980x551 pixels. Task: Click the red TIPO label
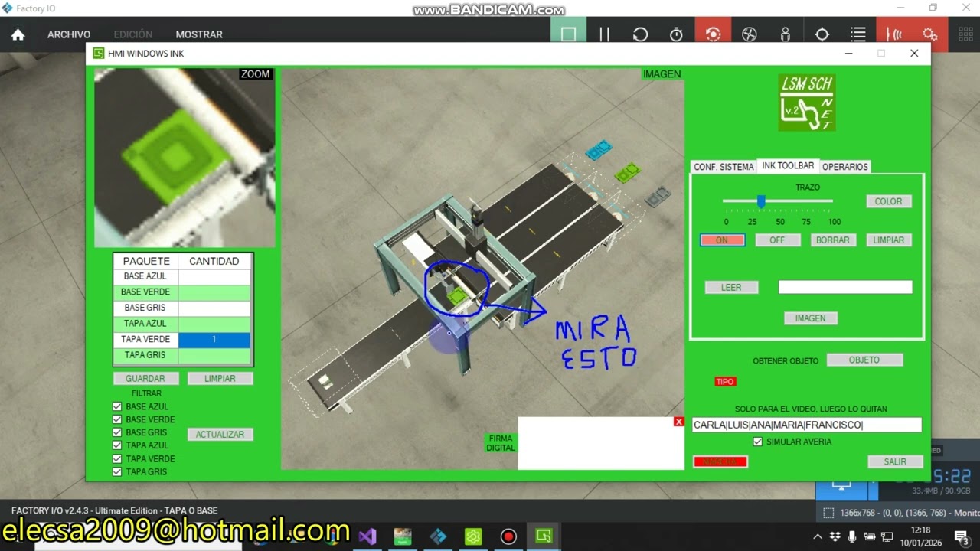(x=725, y=381)
